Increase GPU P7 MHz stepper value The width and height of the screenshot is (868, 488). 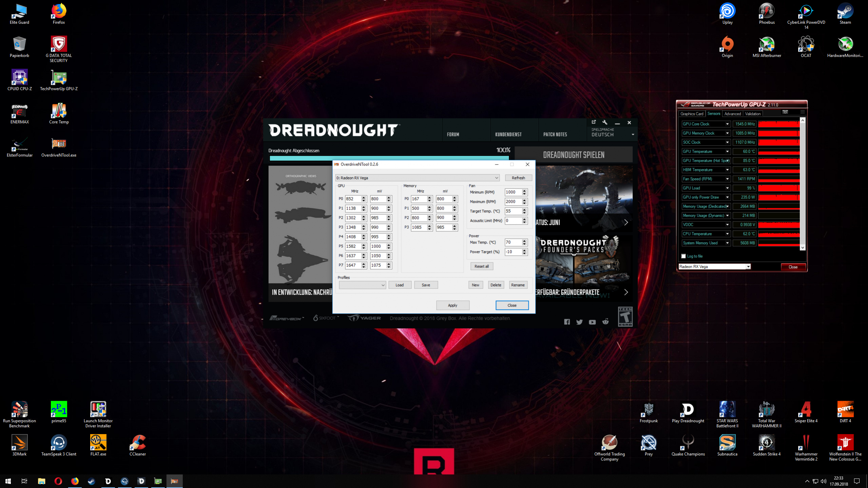pos(364,263)
